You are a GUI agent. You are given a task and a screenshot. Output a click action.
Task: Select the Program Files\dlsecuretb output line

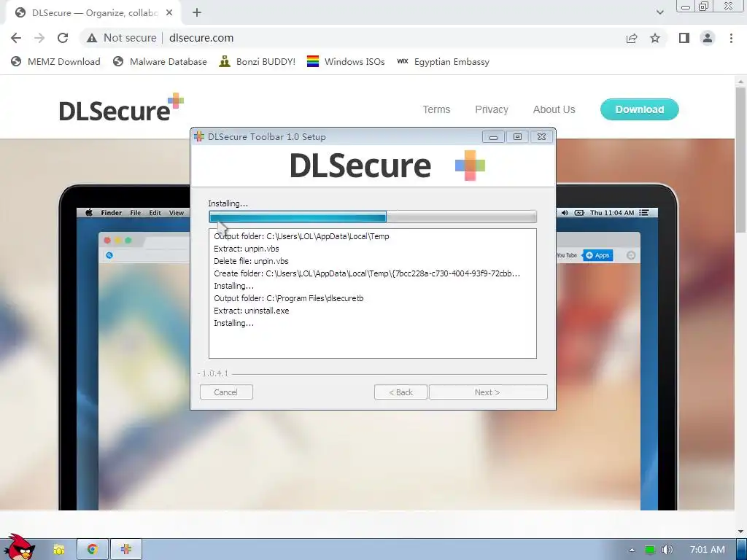tap(289, 298)
